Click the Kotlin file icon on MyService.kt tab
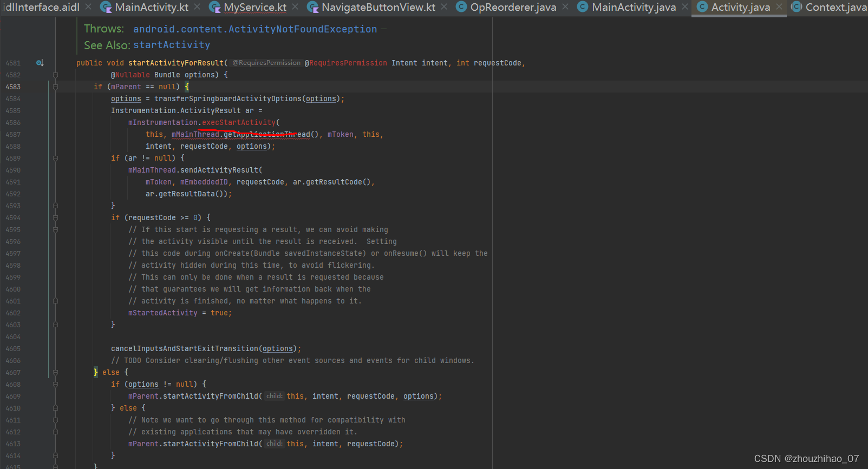 click(215, 7)
